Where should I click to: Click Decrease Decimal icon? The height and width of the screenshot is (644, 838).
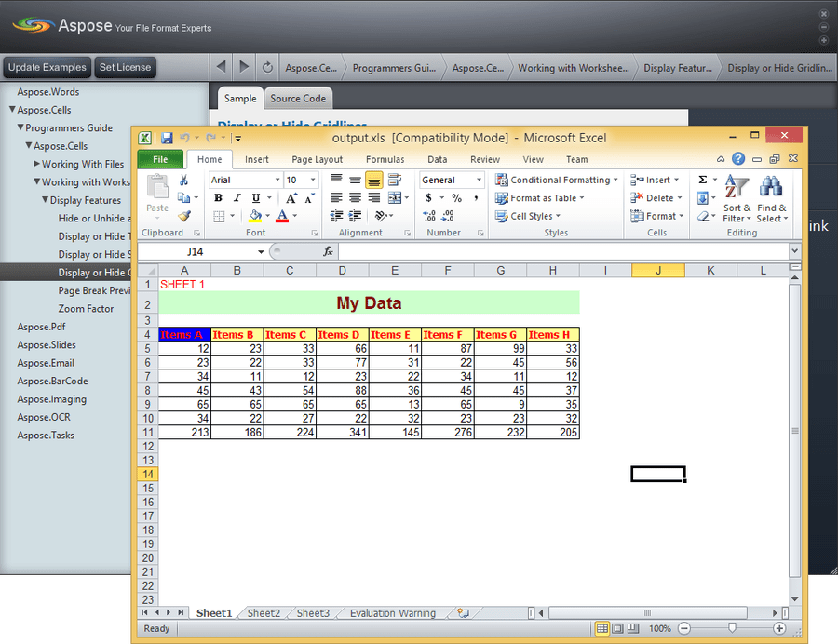pos(448,216)
